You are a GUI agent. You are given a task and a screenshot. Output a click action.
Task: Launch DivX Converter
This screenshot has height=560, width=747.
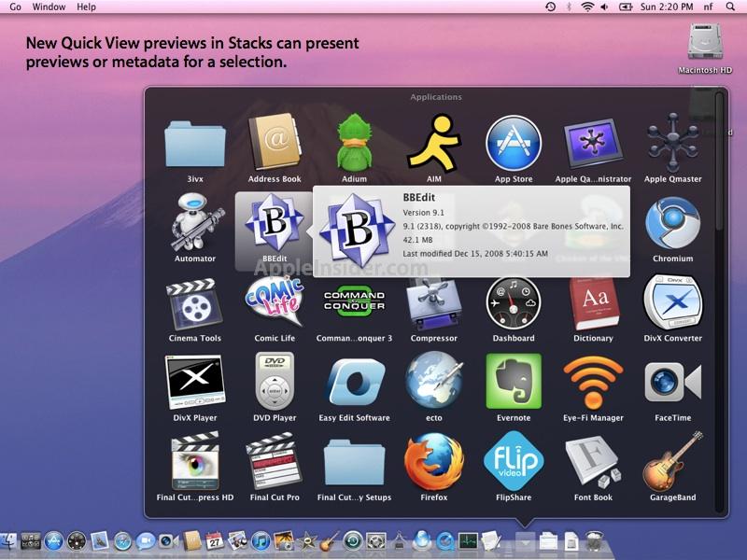point(672,301)
